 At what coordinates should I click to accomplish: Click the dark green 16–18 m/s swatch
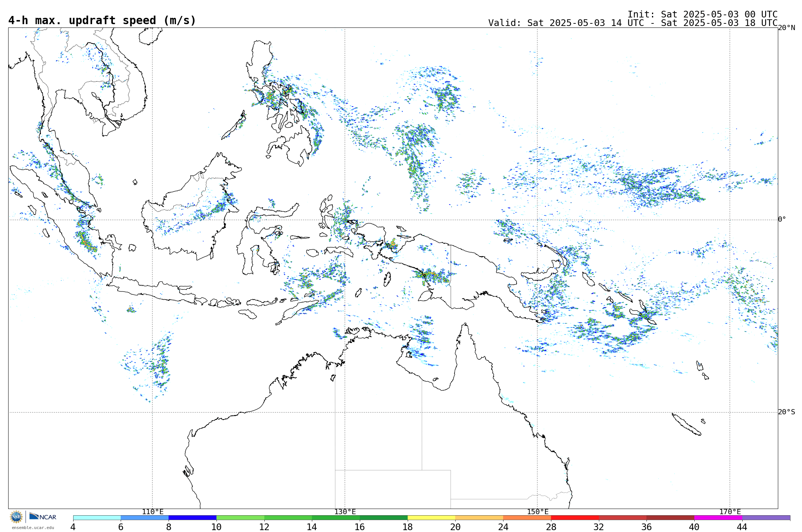coord(384,518)
